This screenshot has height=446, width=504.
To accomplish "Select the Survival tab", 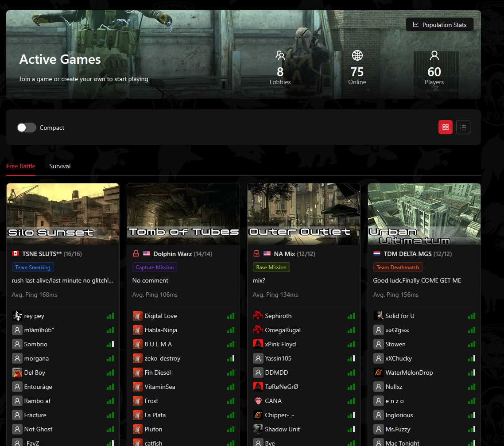I will (x=60, y=166).
